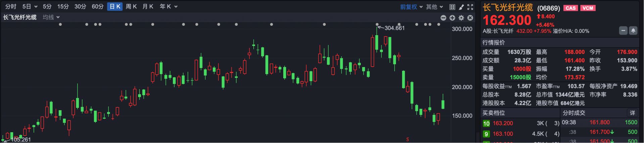644x143 pixels.
Task: Switch to the 15分 chart
Action: (63, 7)
